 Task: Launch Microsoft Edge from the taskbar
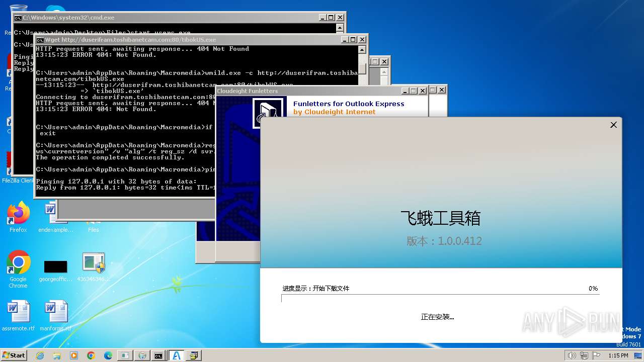pos(108,355)
